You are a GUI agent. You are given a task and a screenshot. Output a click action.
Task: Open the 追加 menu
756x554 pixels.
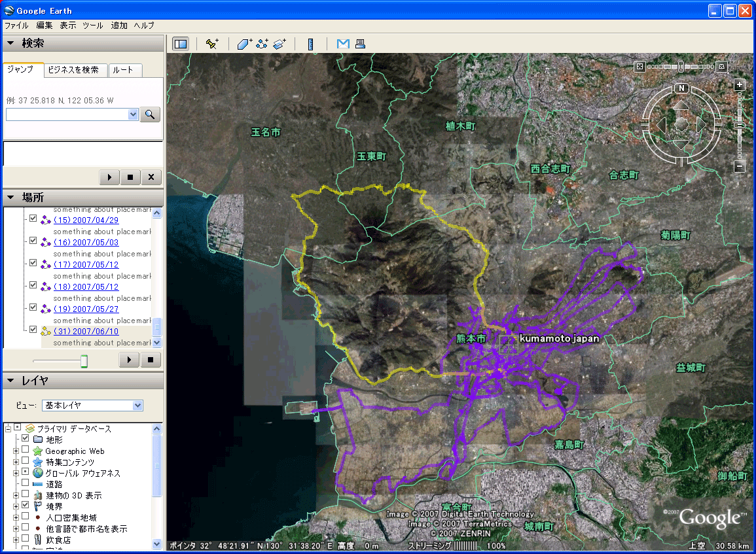coord(119,26)
